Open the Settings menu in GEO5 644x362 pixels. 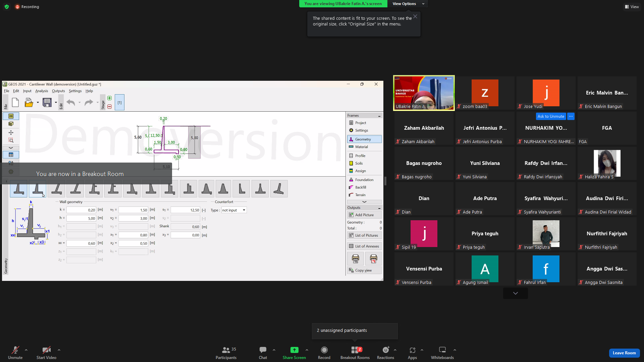pyautogui.click(x=75, y=91)
